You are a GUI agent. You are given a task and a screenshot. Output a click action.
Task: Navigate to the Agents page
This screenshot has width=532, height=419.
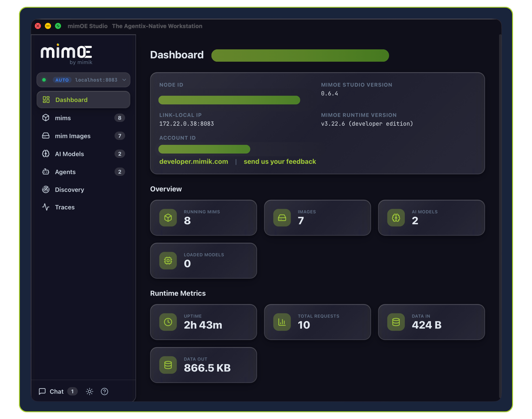coord(83,172)
